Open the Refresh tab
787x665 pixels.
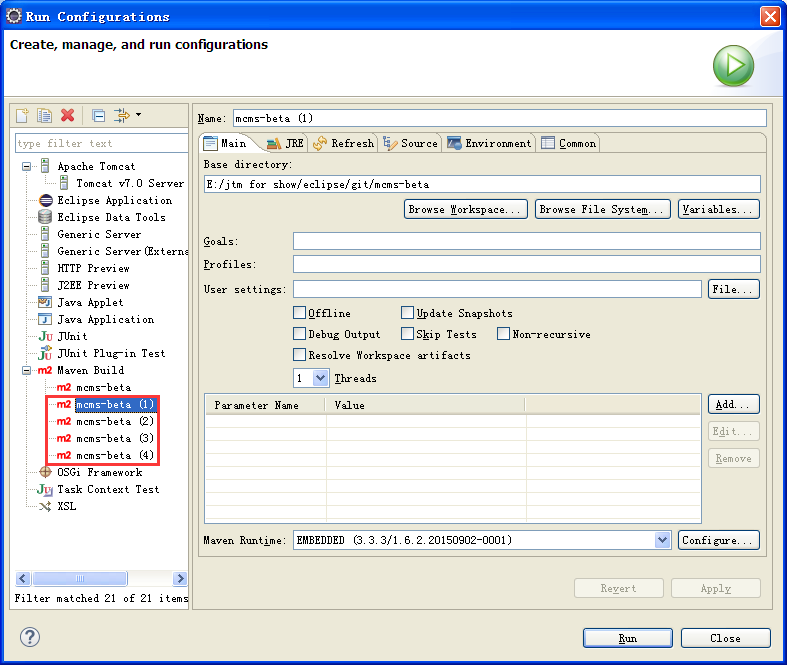343,144
